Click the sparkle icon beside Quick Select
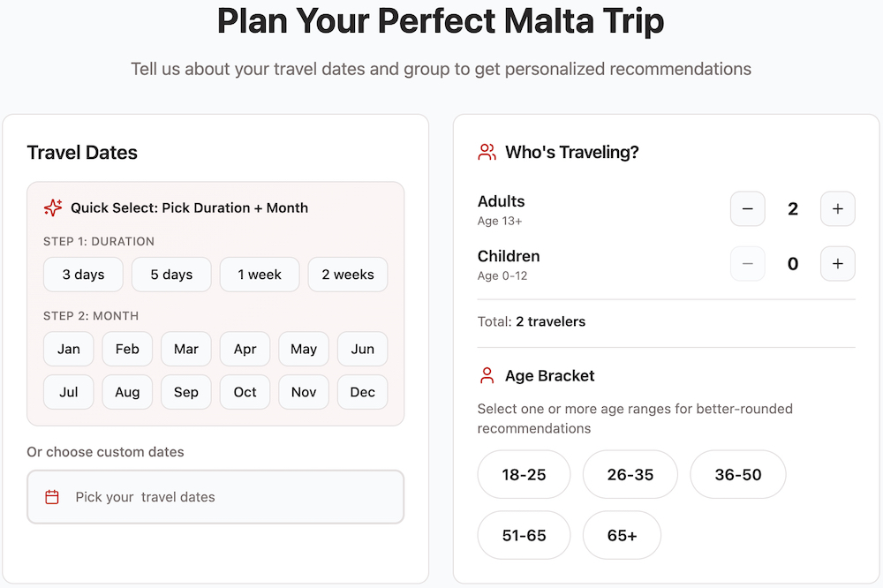This screenshot has width=883, height=588. [x=53, y=208]
